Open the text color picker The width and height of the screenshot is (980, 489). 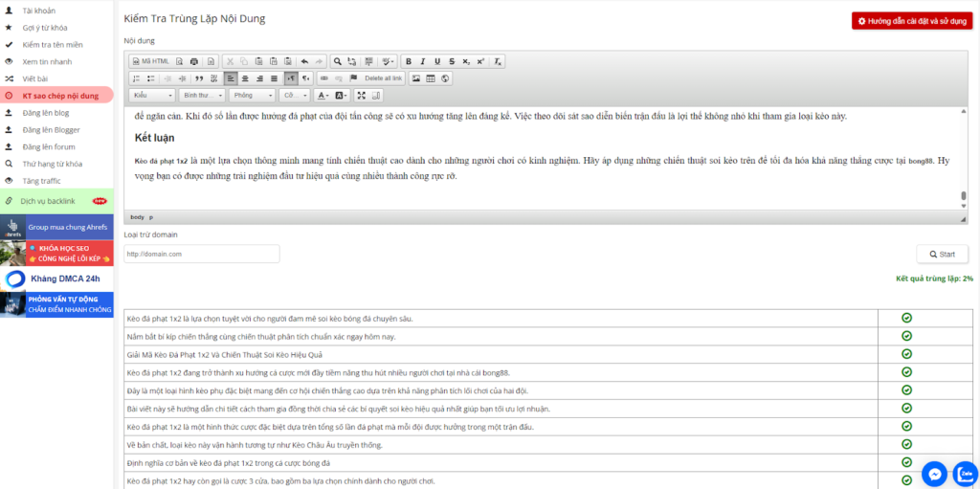[x=323, y=96]
